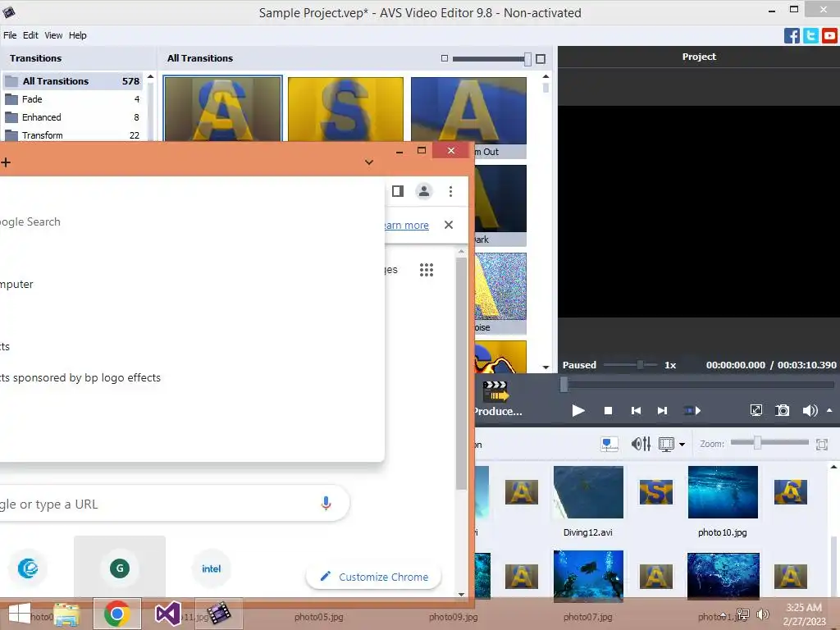Open the Google apps grid
Screen dimensions: 840x630
point(427,270)
